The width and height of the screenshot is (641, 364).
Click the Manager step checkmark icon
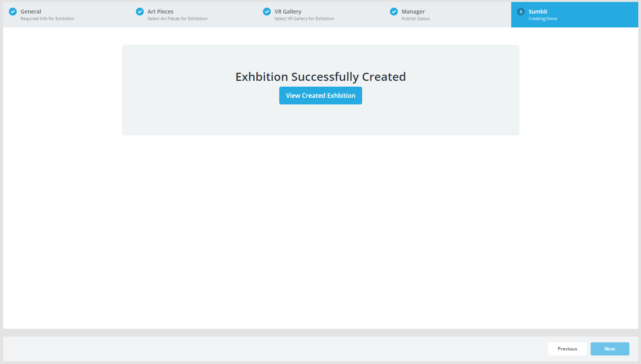coord(394,12)
